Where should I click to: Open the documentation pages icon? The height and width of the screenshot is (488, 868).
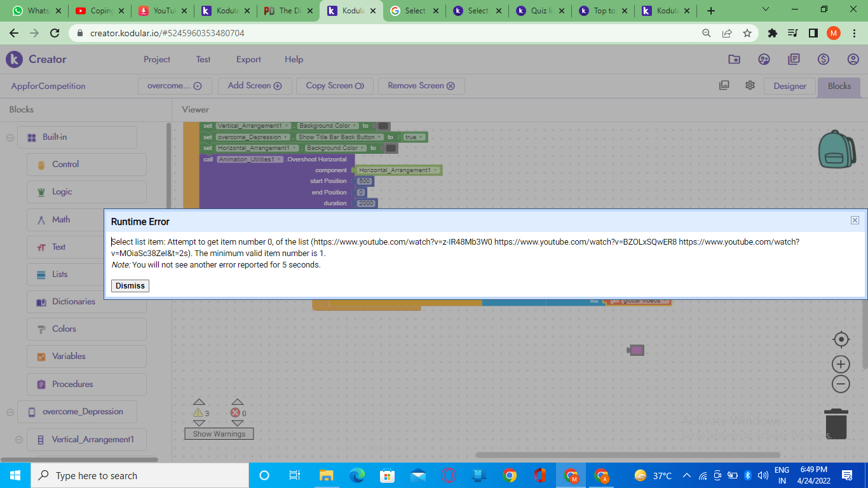pyautogui.click(x=794, y=59)
